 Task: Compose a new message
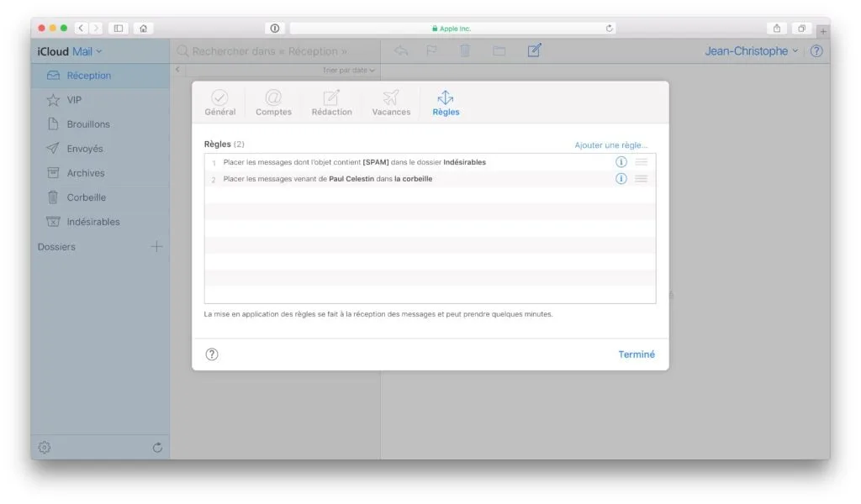533,50
